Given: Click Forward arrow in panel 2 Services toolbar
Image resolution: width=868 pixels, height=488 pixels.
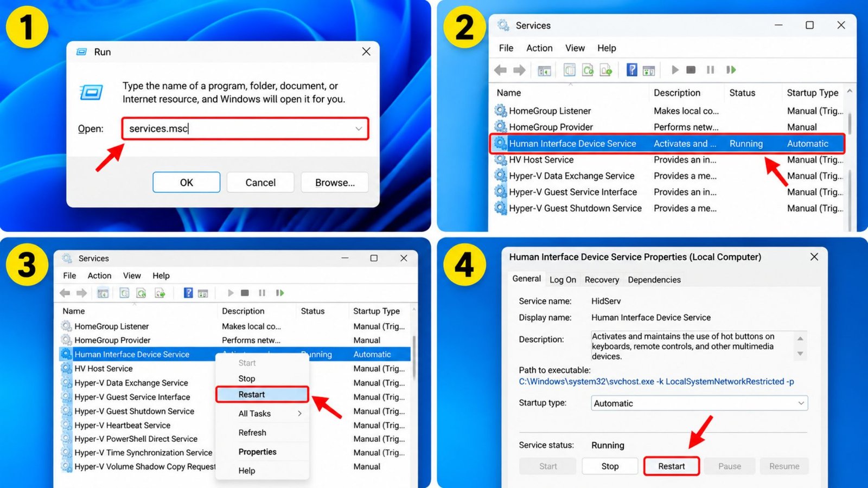Looking at the screenshot, I should pos(519,70).
